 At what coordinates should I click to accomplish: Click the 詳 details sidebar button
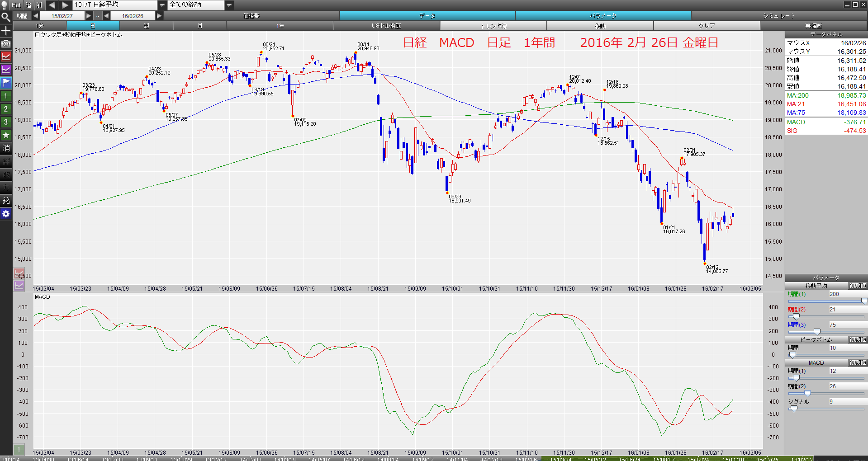[x=6, y=161]
